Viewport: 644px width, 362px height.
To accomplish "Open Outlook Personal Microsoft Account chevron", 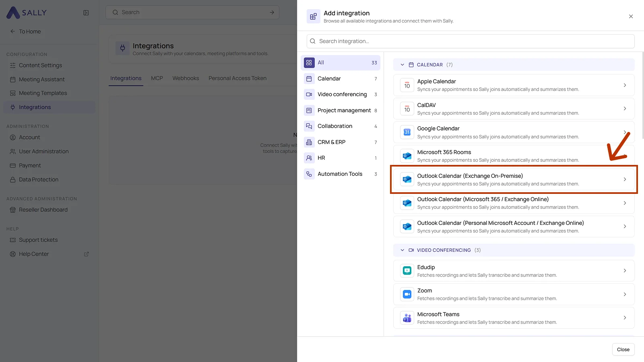I will coord(625,226).
